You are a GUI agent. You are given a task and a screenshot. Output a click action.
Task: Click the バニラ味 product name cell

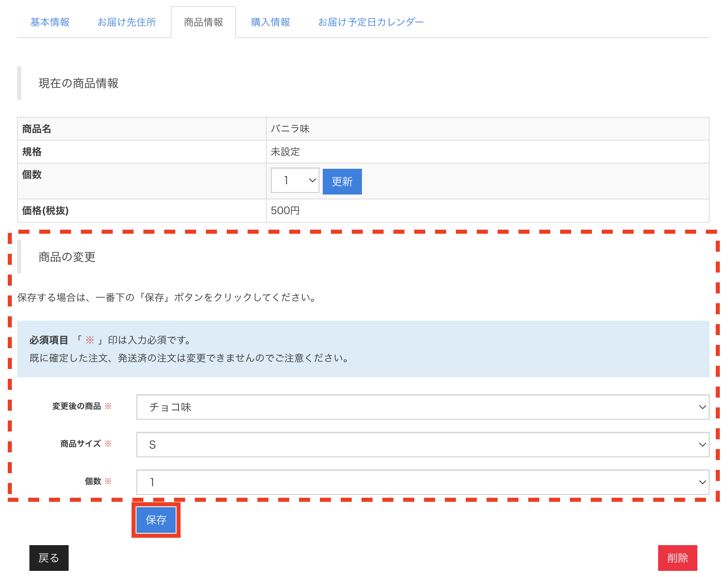point(290,128)
